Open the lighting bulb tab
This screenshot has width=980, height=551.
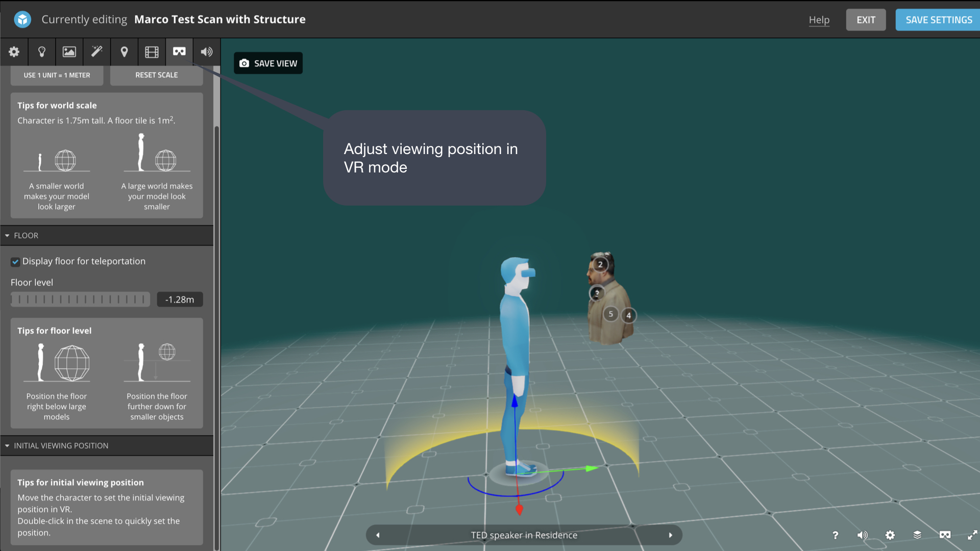tap(42, 52)
